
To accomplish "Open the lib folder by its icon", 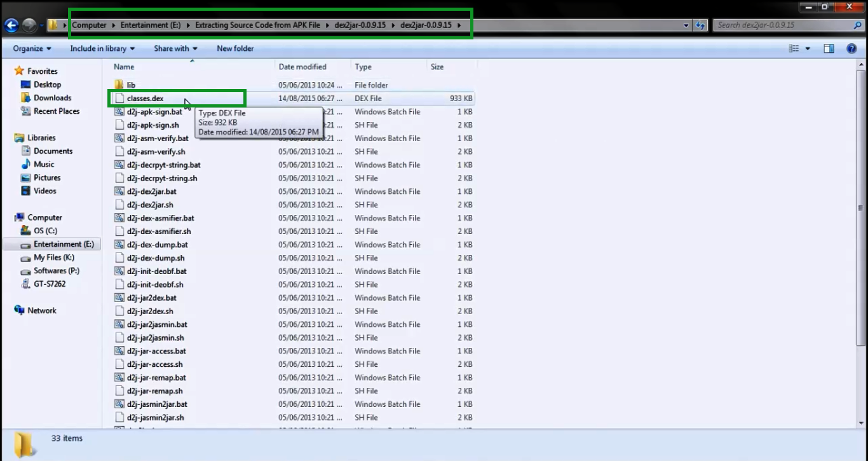I will click(x=117, y=84).
